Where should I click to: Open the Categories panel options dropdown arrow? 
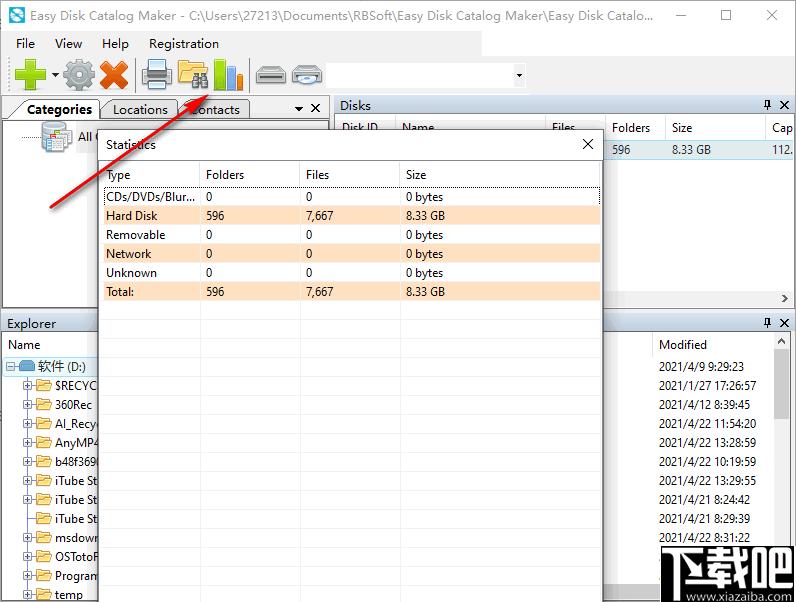pyautogui.click(x=299, y=108)
